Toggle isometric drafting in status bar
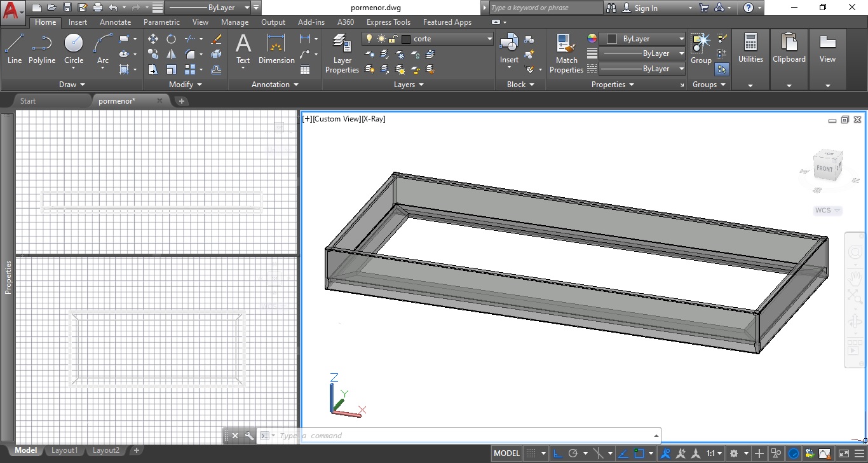 (x=599, y=453)
